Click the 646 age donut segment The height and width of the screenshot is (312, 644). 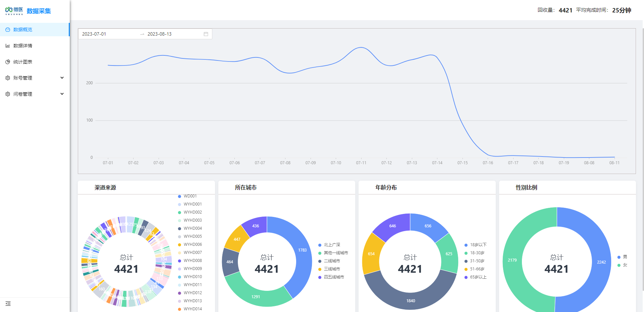tap(392, 226)
